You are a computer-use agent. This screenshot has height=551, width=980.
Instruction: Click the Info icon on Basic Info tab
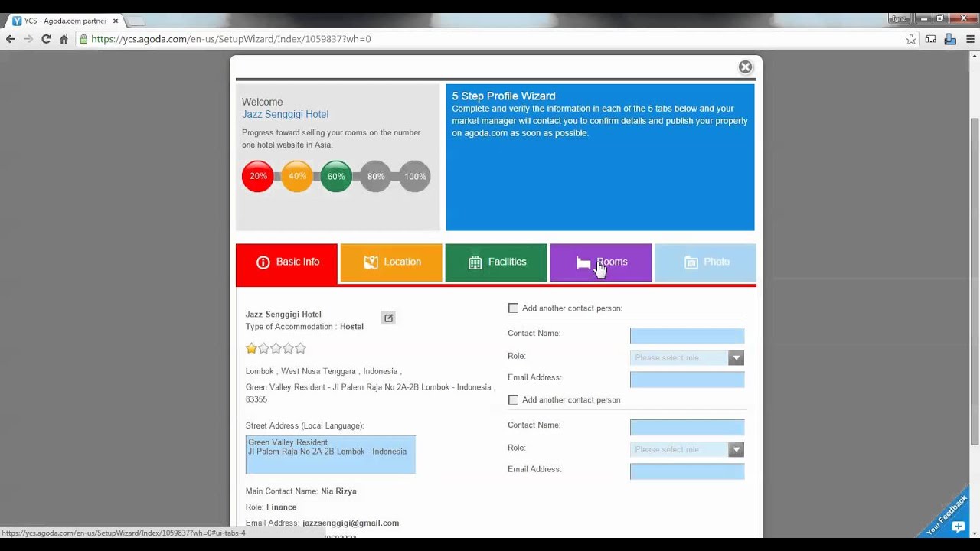pyautogui.click(x=263, y=262)
